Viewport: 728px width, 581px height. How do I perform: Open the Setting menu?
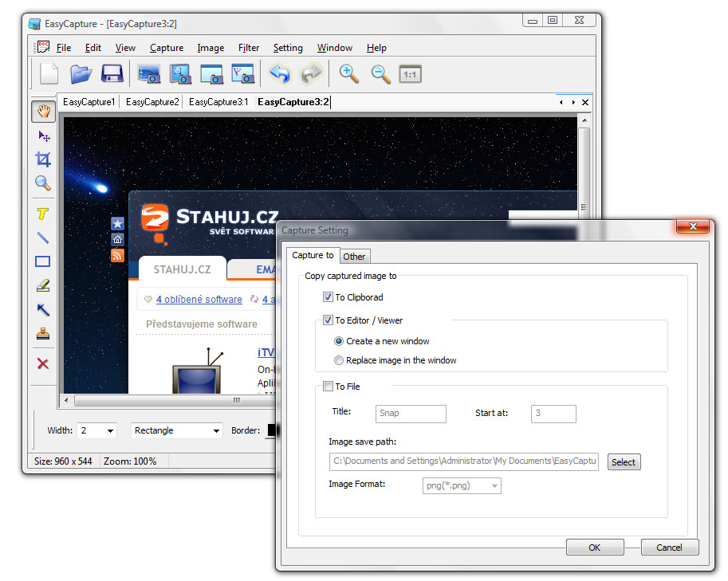pos(288,48)
